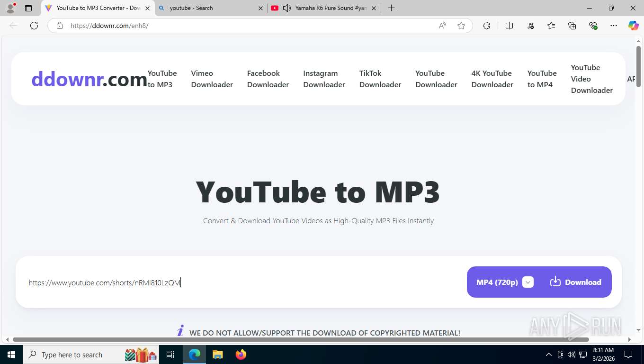Activate Read aloud icon in address bar

pos(442,26)
